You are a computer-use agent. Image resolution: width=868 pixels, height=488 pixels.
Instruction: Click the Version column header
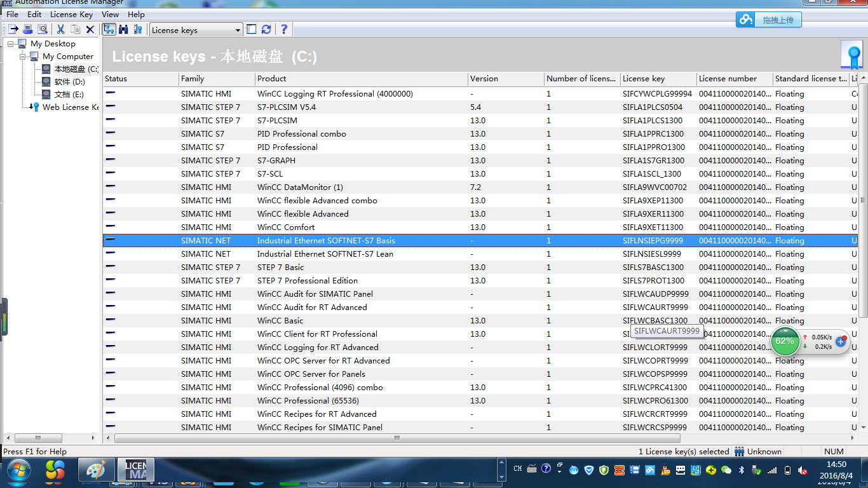pyautogui.click(x=506, y=79)
